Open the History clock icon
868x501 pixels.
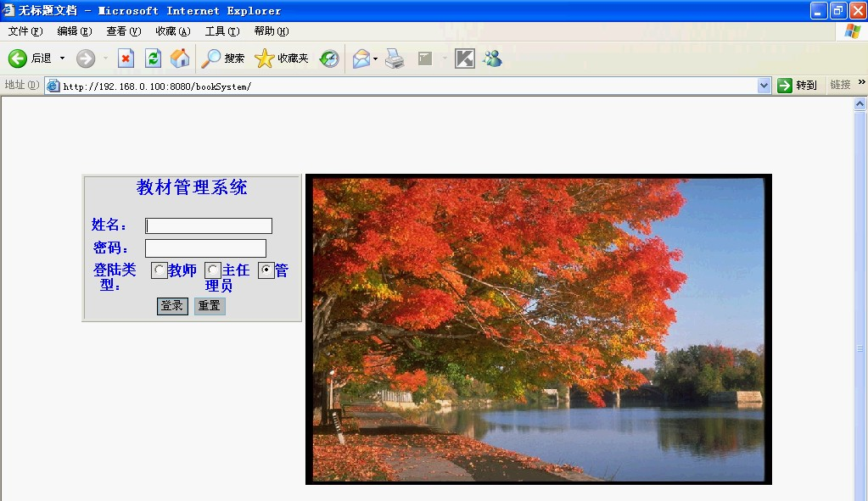[x=329, y=58]
